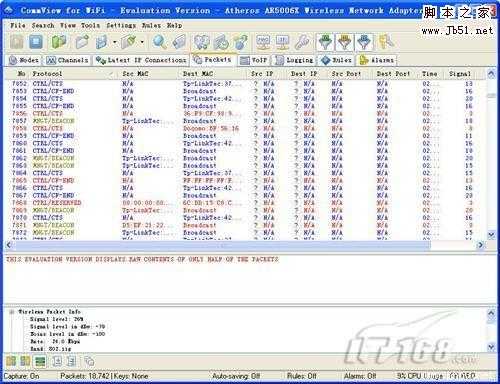Switch to the Nodes tab
The width and height of the screenshot is (500, 384).
[x=24, y=60]
